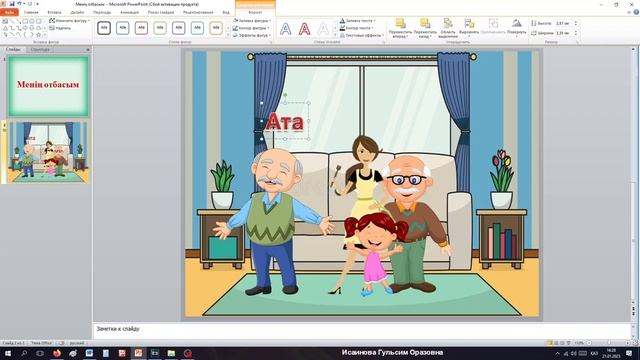The width and height of the screenshot is (640, 360).
Task: Select the rectangle shape in shapes gallery
Action: point(25,21)
